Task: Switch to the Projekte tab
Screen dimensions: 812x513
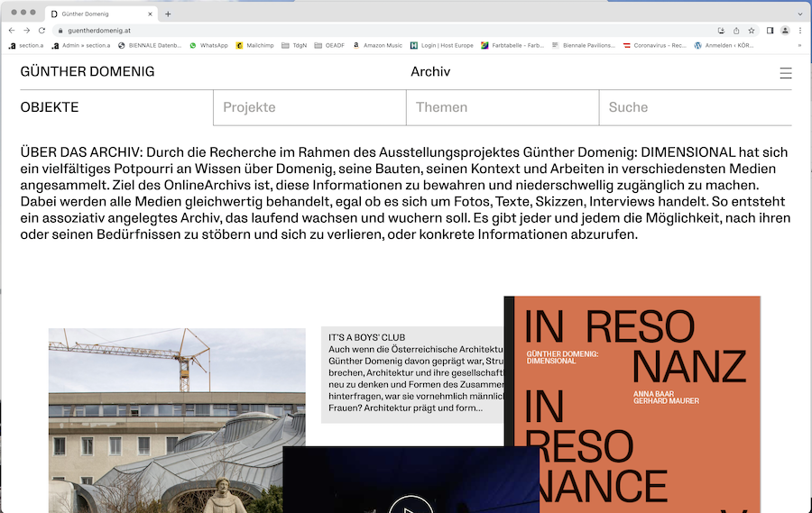Action: pyautogui.click(x=309, y=107)
